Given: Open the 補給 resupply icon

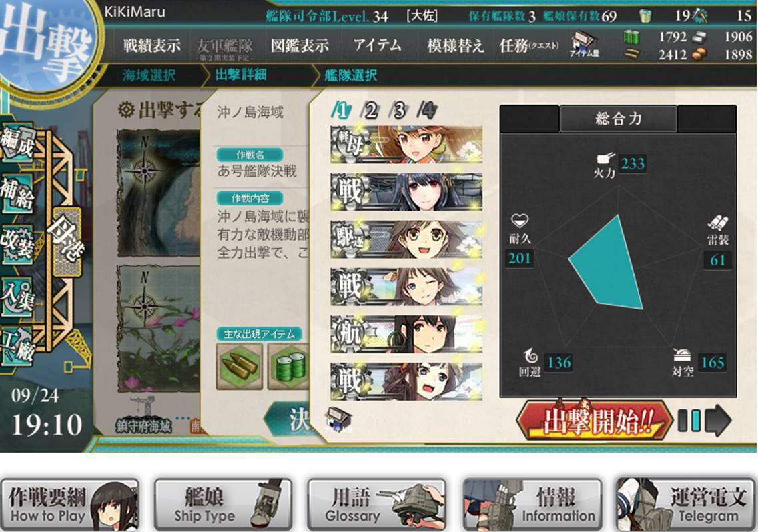Looking at the screenshot, I should coord(17,193).
